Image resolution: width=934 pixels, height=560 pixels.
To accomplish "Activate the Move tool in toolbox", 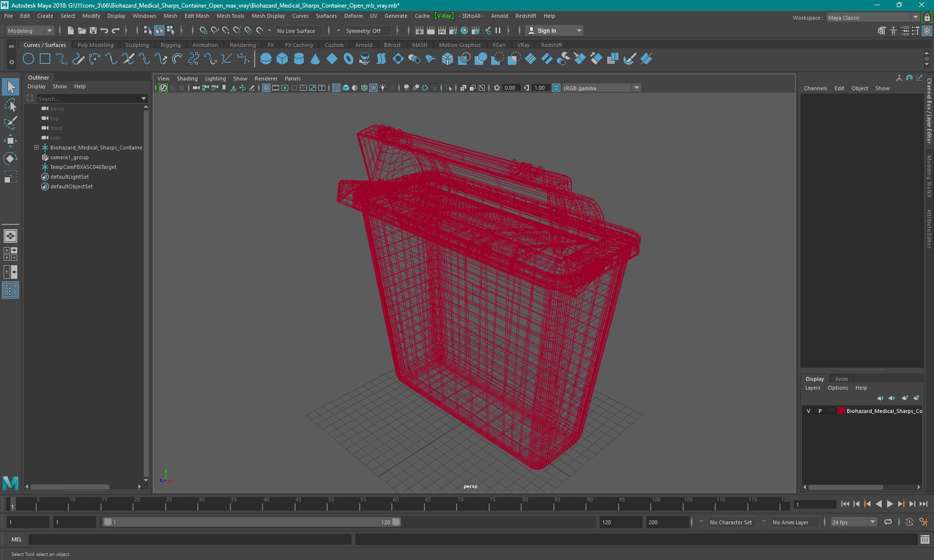I will [x=10, y=141].
